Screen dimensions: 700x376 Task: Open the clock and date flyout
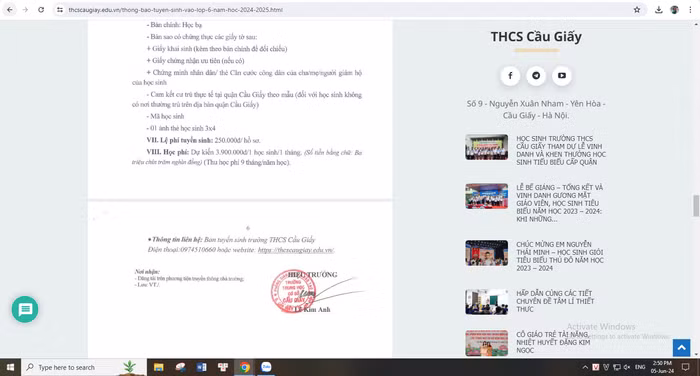point(662,367)
